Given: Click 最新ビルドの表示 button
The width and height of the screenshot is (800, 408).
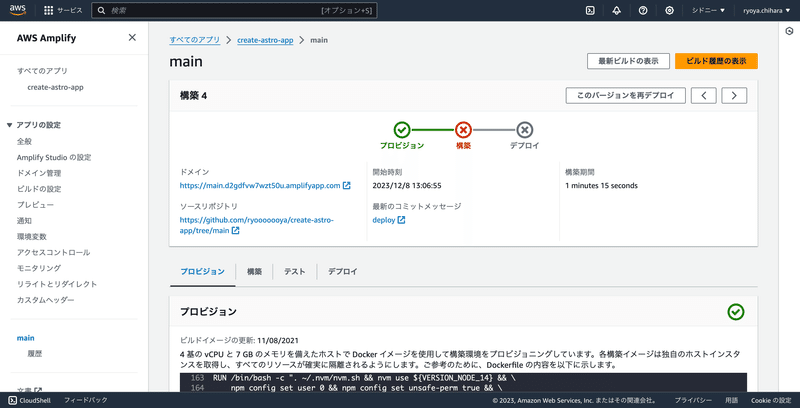Looking at the screenshot, I should pyautogui.click(x=628, y=61).
